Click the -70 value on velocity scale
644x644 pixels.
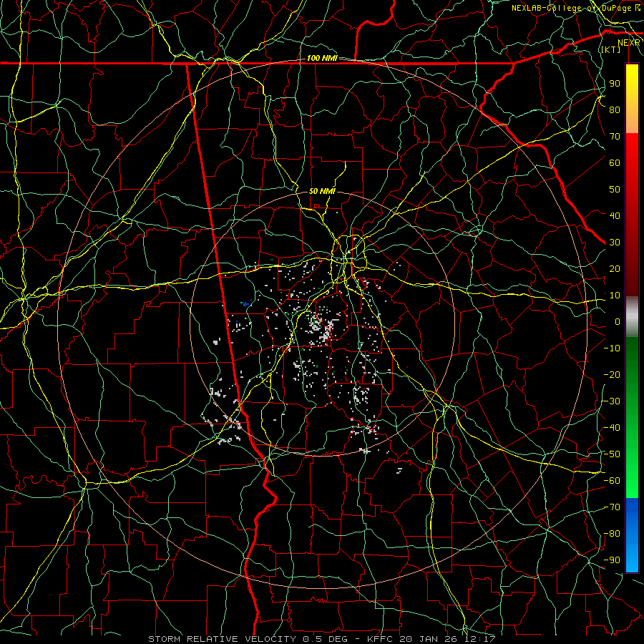click(612, 507)
